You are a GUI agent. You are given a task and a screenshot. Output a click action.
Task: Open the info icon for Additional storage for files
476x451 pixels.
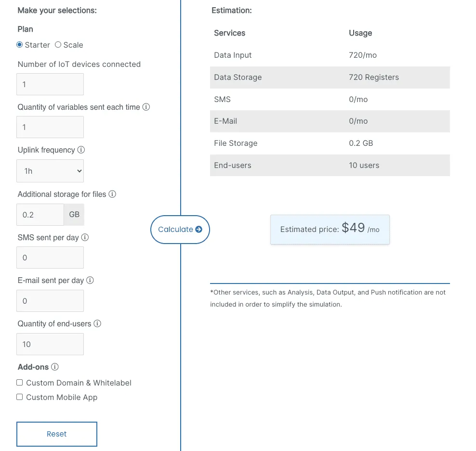pyautogui.click(x=112, y=194)
